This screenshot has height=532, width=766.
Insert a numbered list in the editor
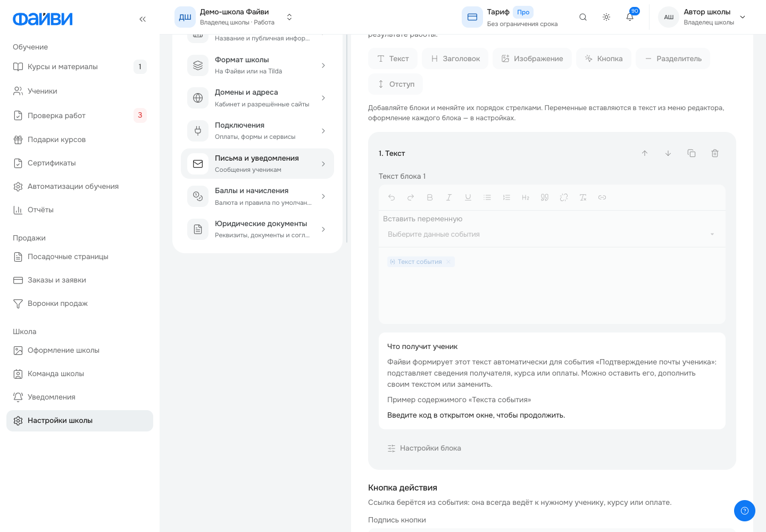506,197
